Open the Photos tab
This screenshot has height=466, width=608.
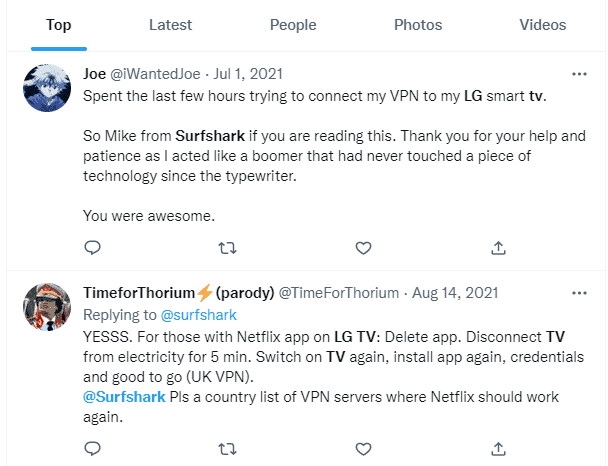coord(418,25)
